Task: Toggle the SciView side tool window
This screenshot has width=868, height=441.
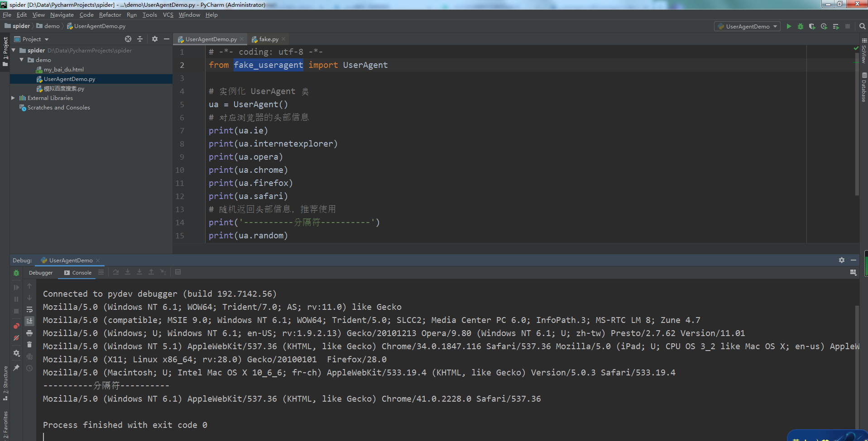Action: 864,51
